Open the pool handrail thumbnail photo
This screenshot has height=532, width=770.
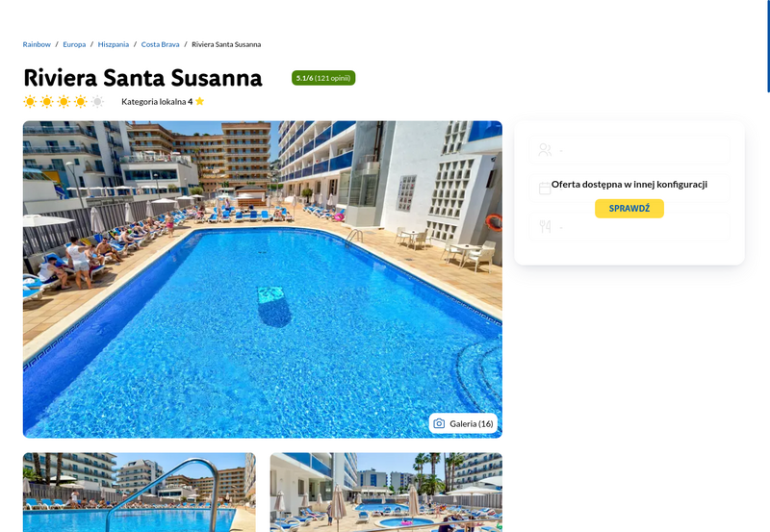pyautogui.click(x=139, y=493)
